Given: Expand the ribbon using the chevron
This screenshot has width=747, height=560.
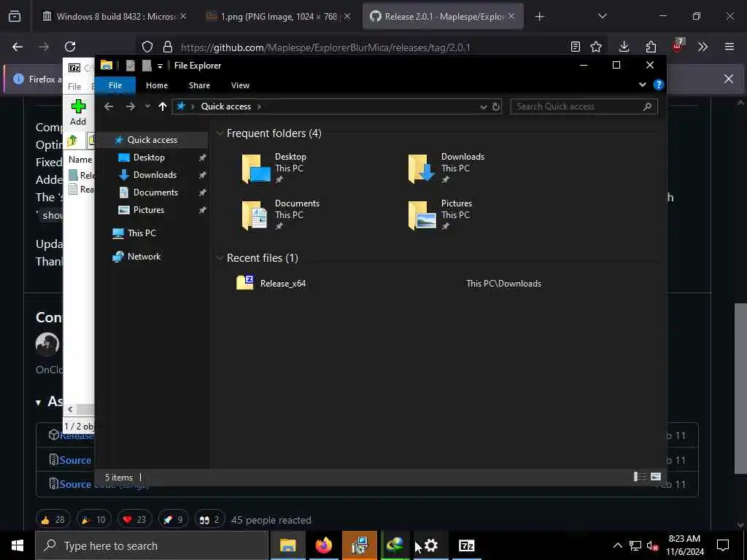Looking at the screenshot, I should (642, 85).
